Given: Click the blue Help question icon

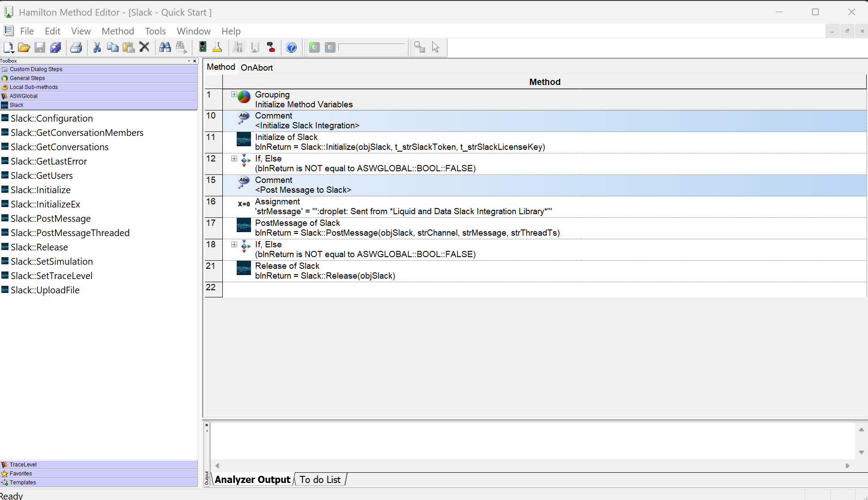Looking at the screenshot, I should pos(291,47).
